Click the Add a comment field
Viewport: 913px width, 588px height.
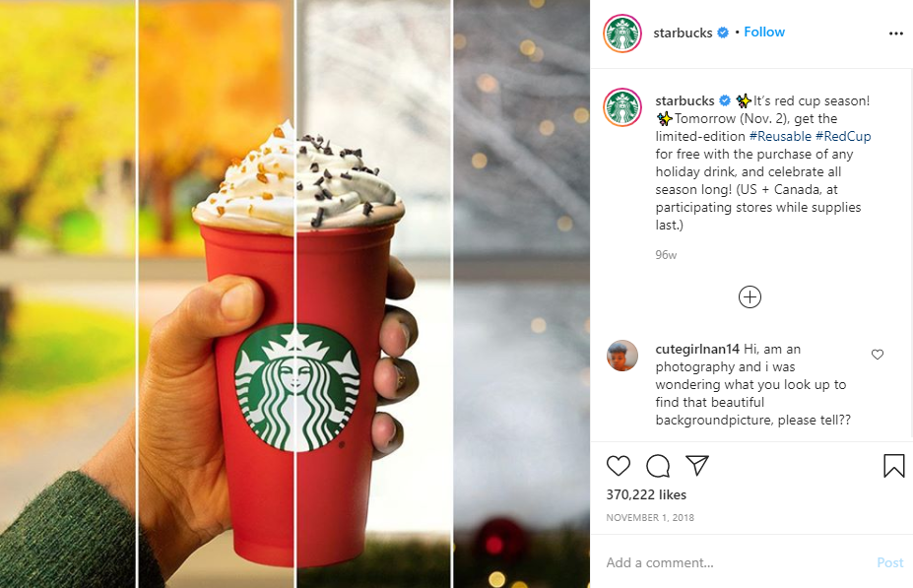(737, 562)
